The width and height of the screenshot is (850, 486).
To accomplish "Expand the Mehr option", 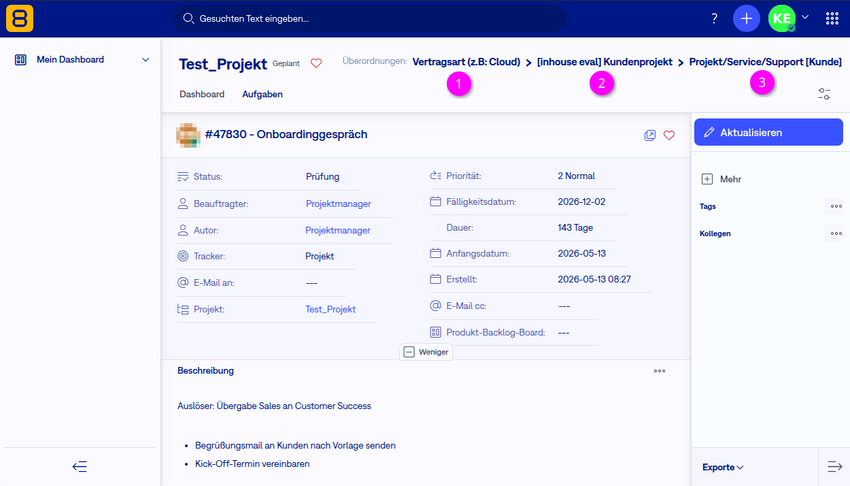I will coord(722,179).
